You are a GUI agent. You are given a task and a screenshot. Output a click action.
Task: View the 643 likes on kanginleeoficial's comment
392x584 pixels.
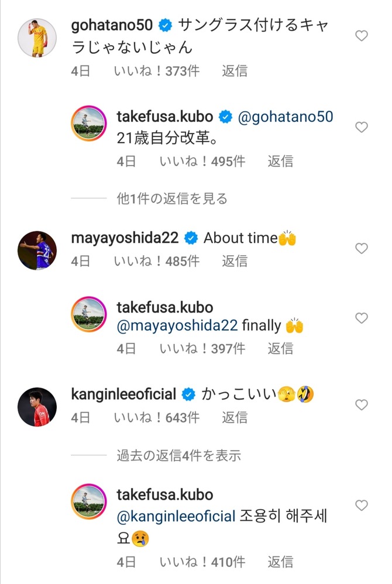coord(156,417)
